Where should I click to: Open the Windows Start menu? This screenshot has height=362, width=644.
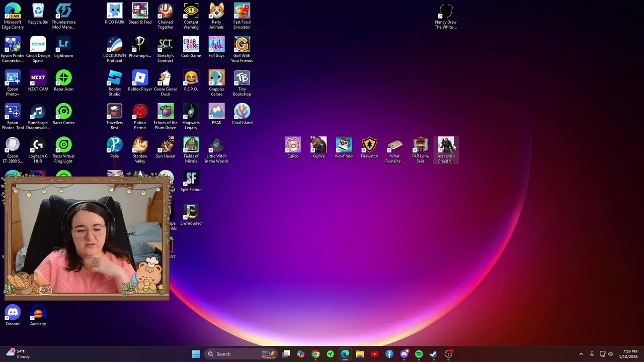196,354
